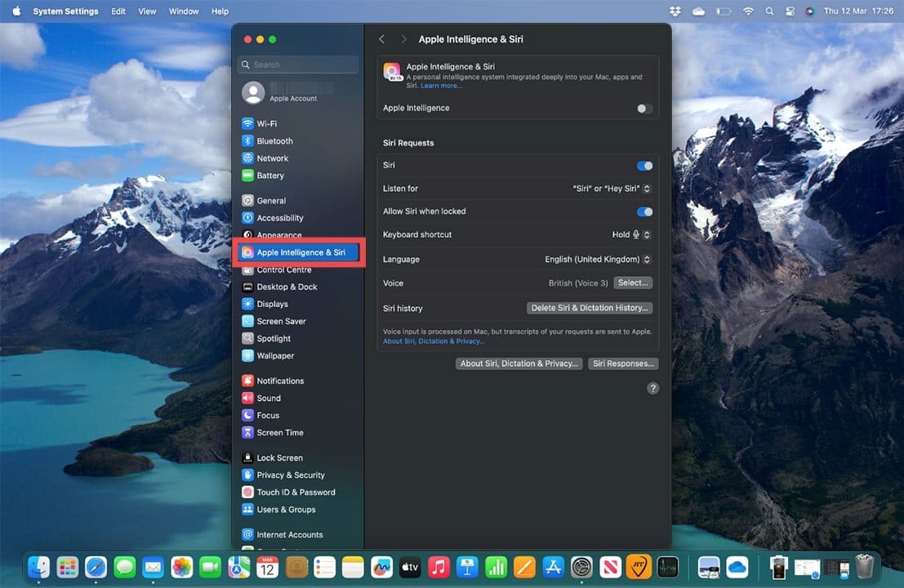The image size is (904, 588).
Task: Open the View menu
Action: [x=147, y=11]
